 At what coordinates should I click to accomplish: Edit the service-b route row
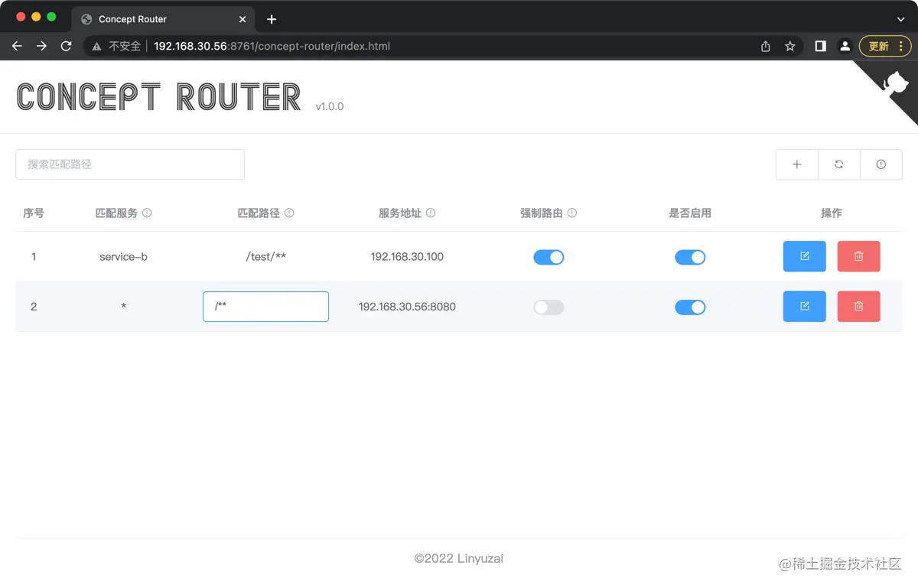(805, 256)
